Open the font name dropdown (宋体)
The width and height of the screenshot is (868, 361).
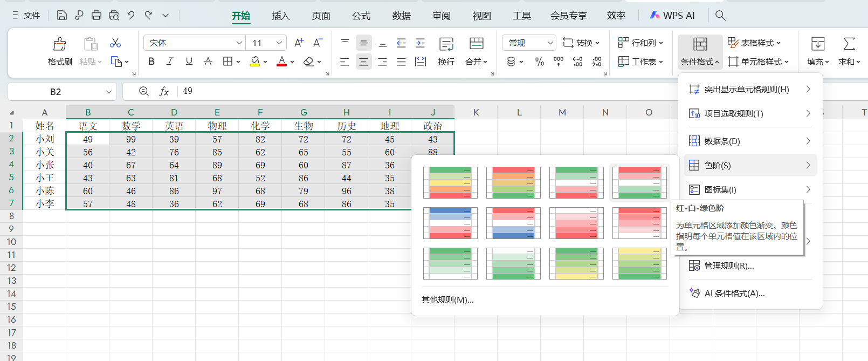pos(239,43)
